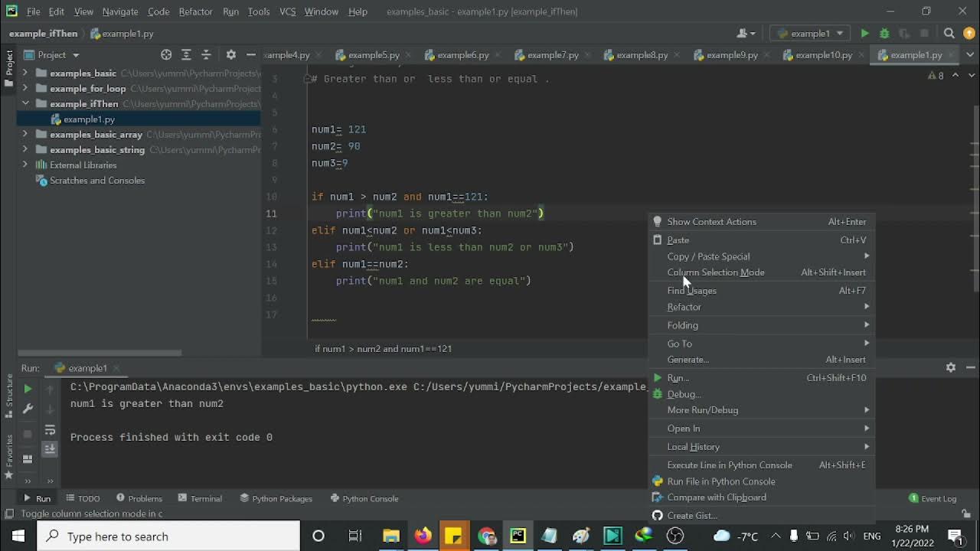Open the VCS menu in menu bar

click(287, 11)
